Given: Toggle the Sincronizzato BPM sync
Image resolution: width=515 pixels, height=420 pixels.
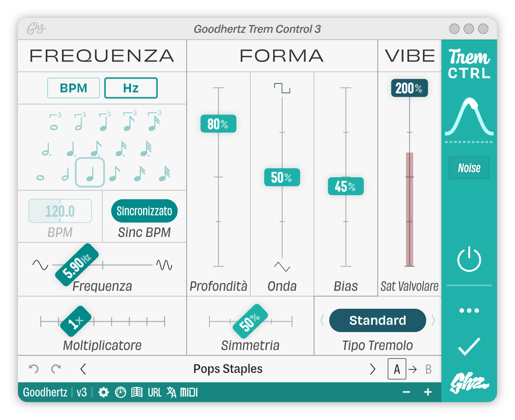Looking at the screenshot, I should (x=144, y=210).
